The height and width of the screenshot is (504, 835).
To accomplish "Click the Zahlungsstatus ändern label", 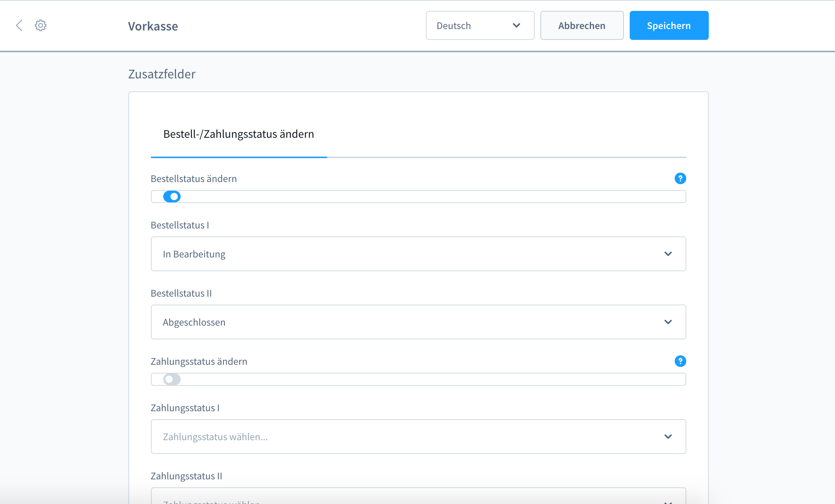I will click(199, 362).
